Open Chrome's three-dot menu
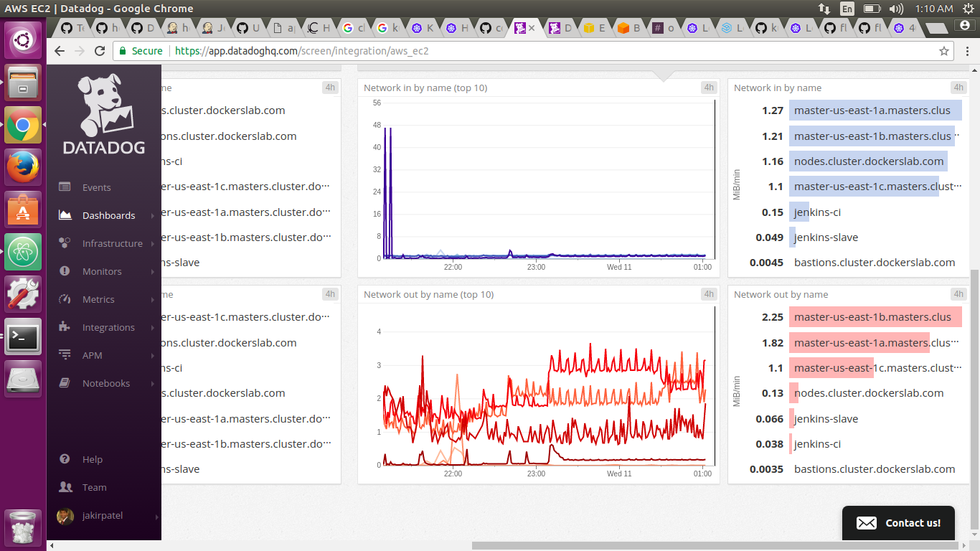 (966, 51)
